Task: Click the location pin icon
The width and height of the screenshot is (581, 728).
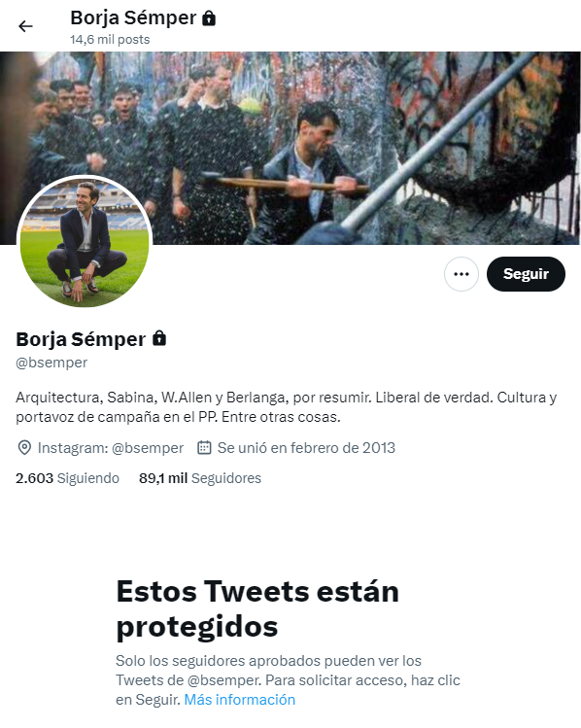Action: pyautogui.click(x=24, y=447)
